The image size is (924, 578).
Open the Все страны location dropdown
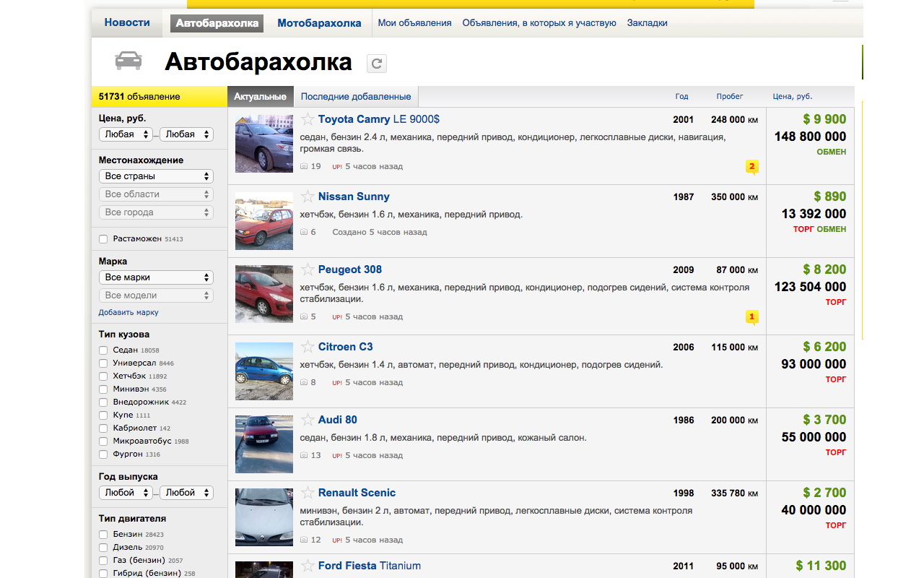coord(156,176)
